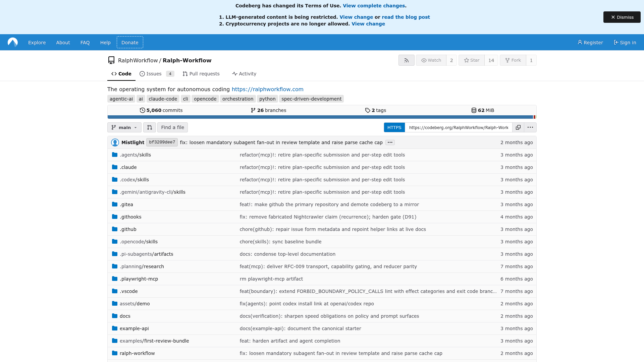Click Register
This screenshot has height=362, width=644.
click(590, 42)
